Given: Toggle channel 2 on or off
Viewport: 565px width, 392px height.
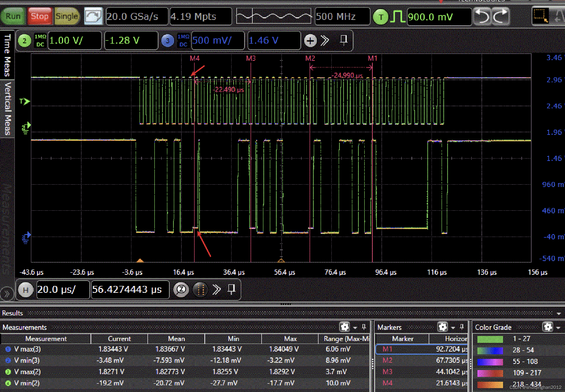Looking at the screenshot, I should tap(24, 41).
